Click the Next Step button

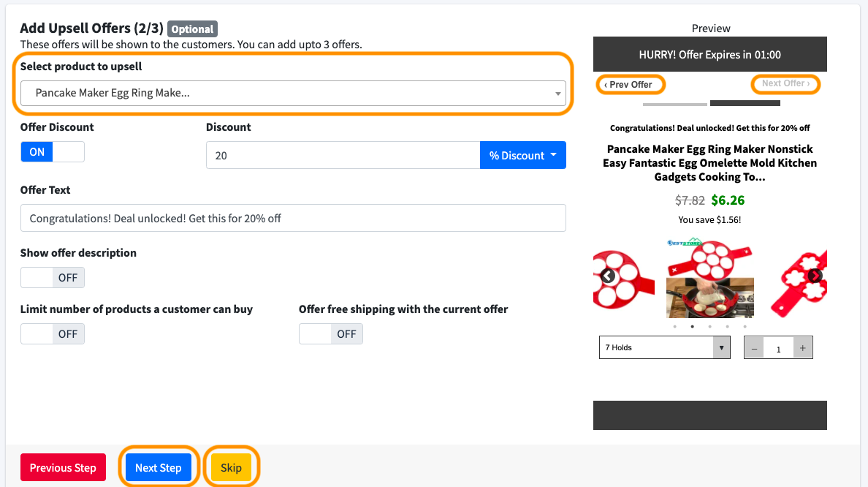pos(159,468)
